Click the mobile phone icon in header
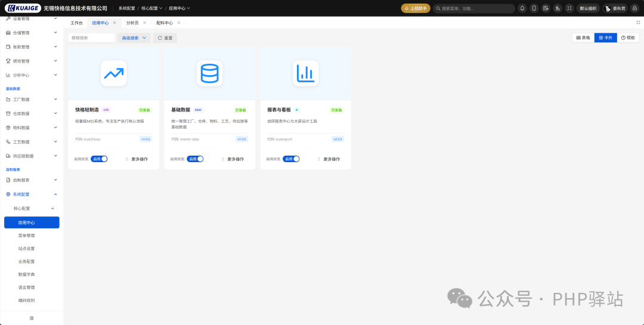The height and width of the screenshot is (325, 644). pyautogui.click(x=534, y=8)
